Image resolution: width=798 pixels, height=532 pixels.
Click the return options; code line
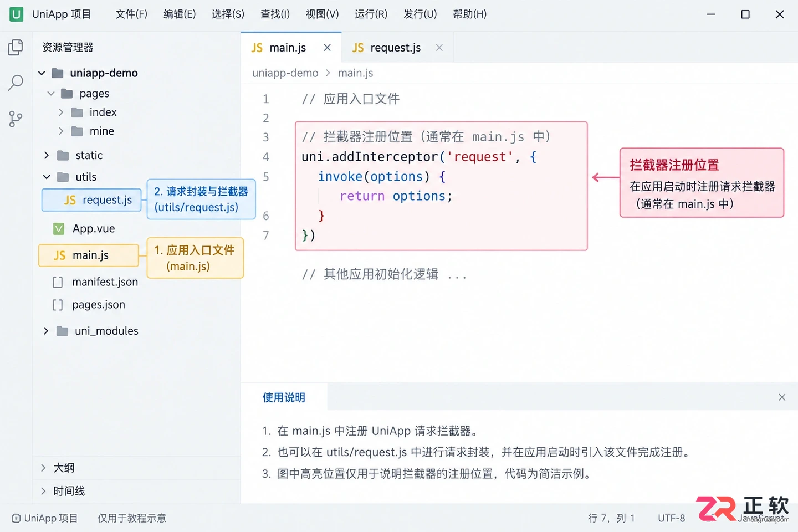(396, 196)
